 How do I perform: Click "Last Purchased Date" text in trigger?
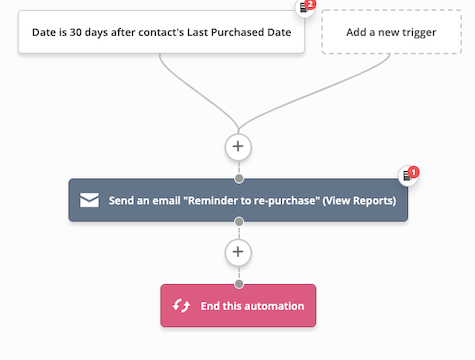[239, 32]
